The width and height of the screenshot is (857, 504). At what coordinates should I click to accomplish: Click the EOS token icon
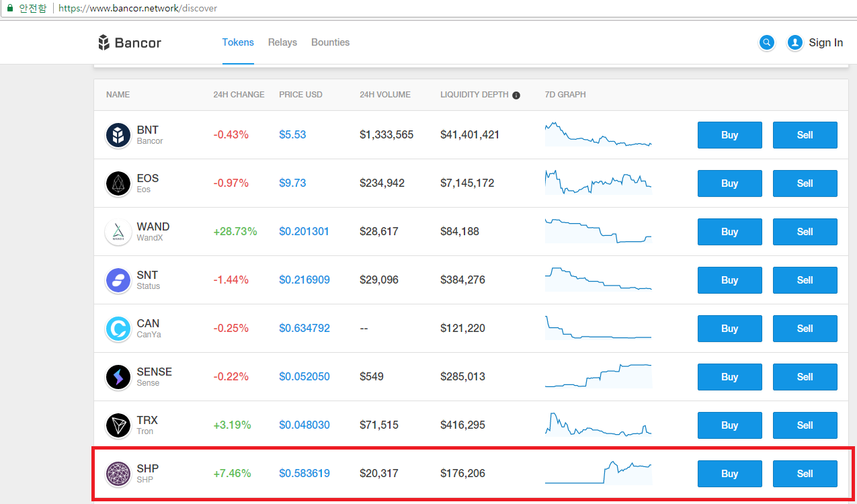click(x=118, y=183)
